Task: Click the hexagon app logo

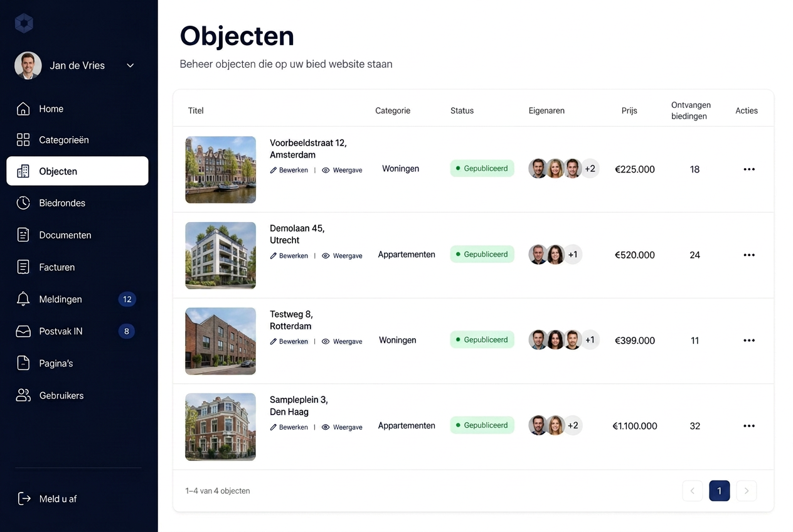Action: tap(24, 23)
